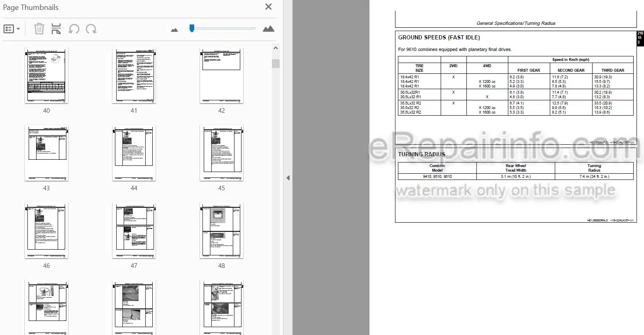
Task: Open the thumbnail showing the steering wheel image
Action: pyautogui.click(x=46, y=308)
